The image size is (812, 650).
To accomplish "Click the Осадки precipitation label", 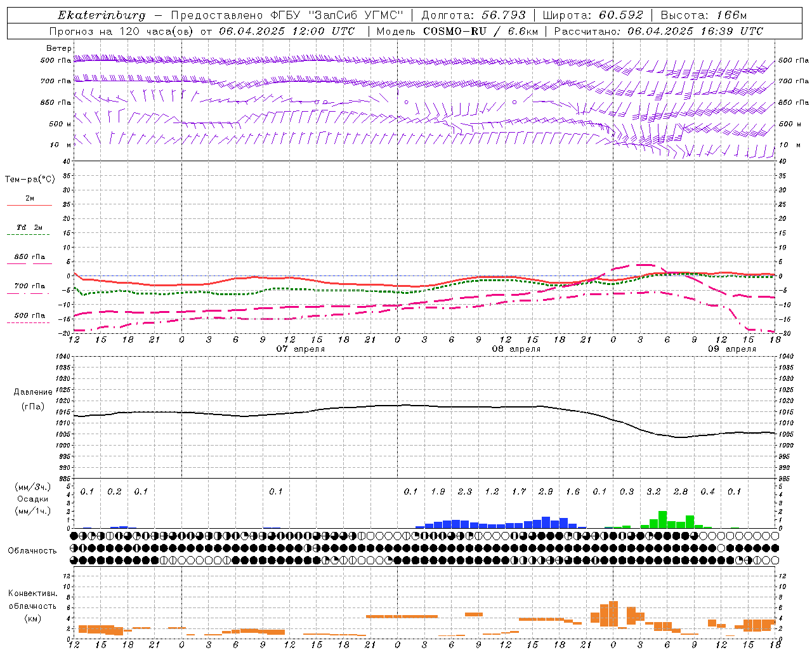I will (32, 499).
